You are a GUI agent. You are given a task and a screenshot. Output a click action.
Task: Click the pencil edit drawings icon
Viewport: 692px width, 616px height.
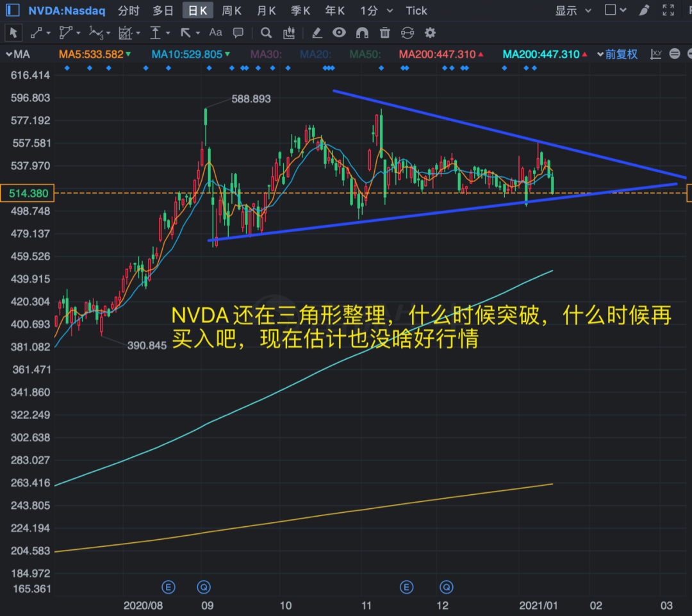(317, 33)
